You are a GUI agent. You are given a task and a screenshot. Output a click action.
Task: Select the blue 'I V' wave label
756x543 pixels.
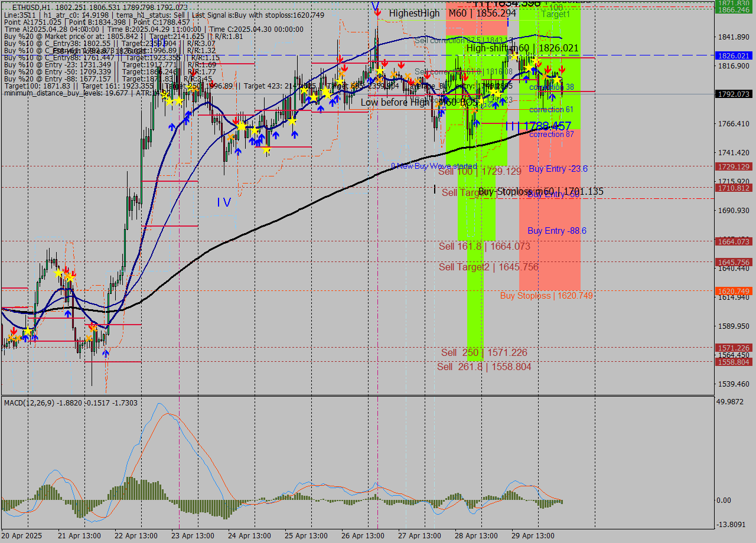(224, 202)
